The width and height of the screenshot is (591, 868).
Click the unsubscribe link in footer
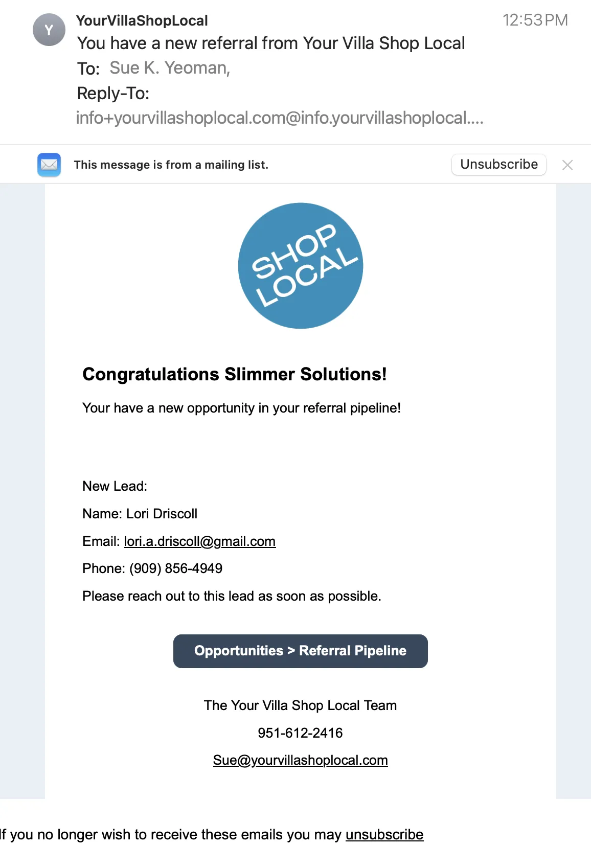(384, 834)
